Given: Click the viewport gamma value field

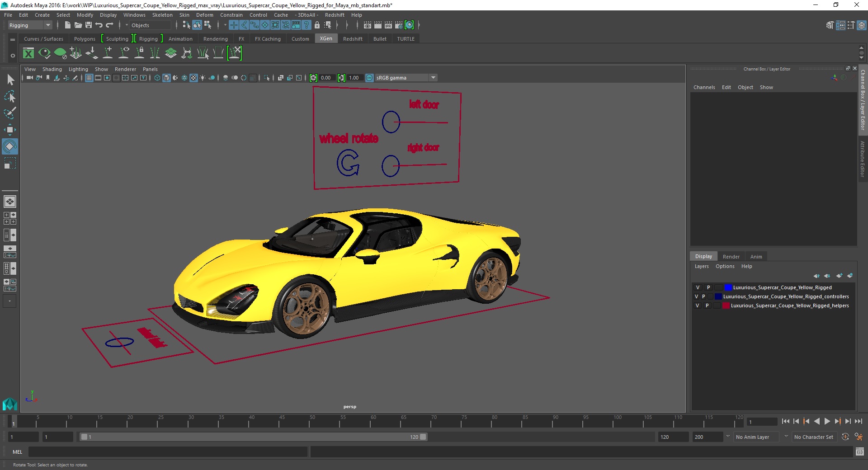Looking at the screenshot, I should point(355,78).
